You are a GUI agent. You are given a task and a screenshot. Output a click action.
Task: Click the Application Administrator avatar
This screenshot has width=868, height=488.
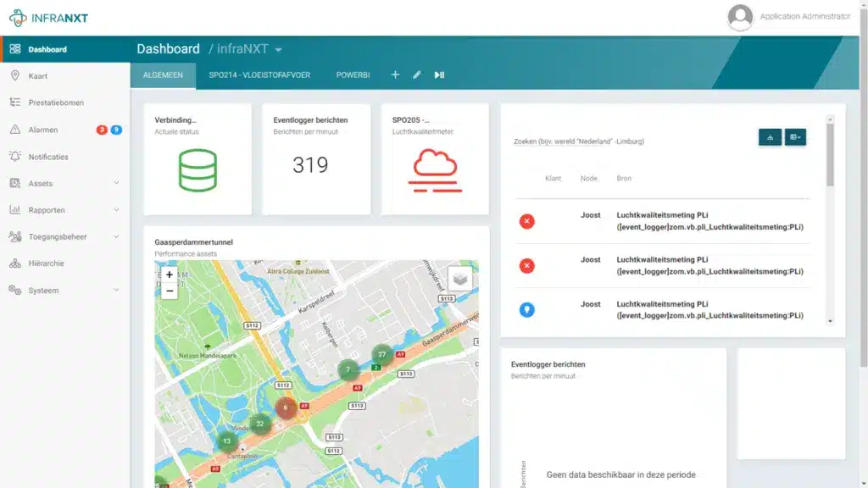click(x=740, y=17)
